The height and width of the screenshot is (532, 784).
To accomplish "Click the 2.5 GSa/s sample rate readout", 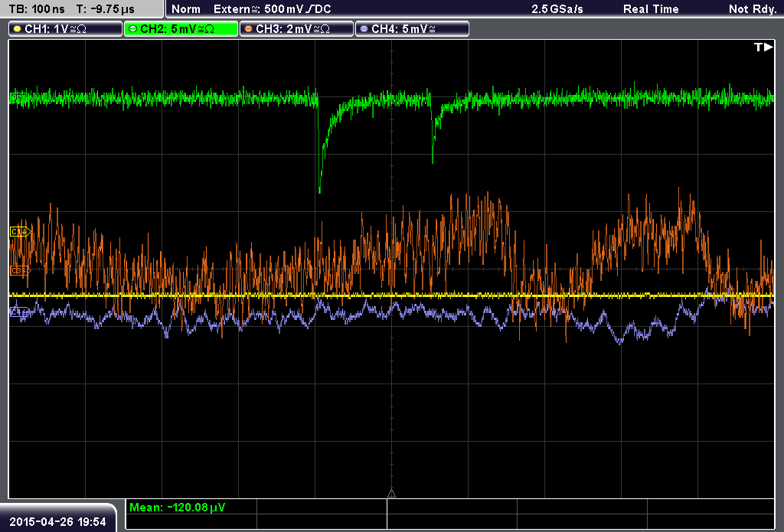I will point(557,9).
